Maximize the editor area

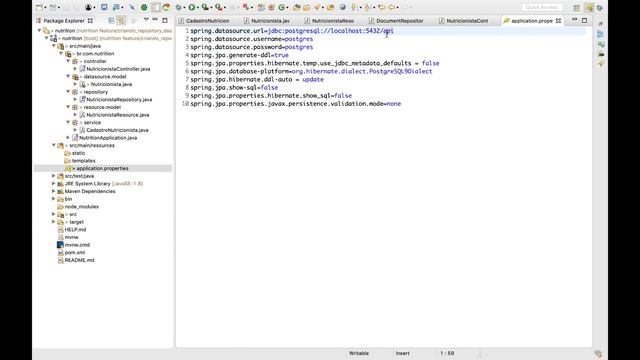[x=584, y=20]
